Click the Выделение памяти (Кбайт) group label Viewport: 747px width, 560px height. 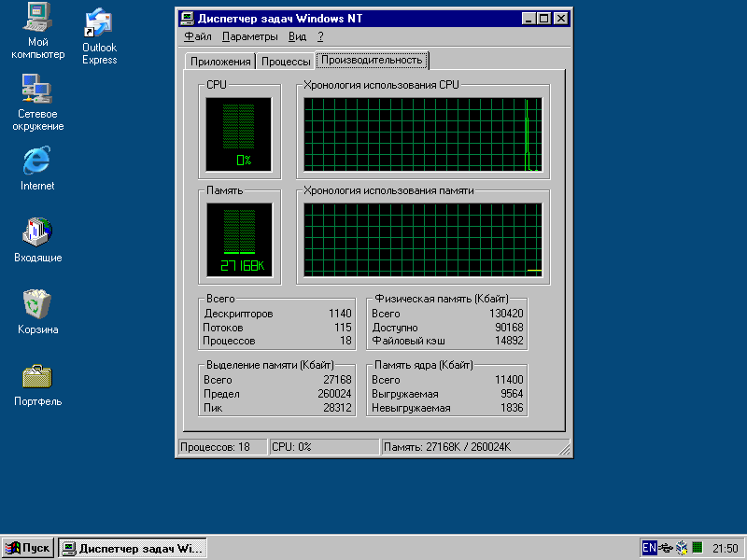click(270, 365)
